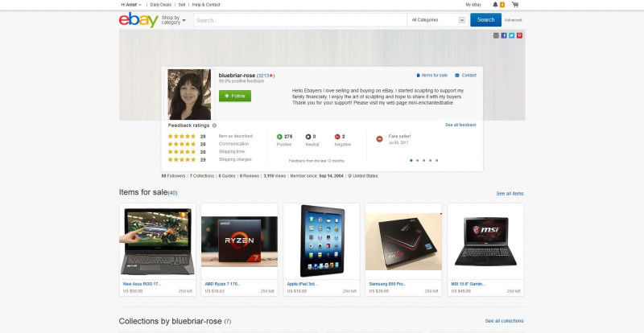The image size is (644, 333).
Task: Select the third feedback carousel dot
Action: 424,161
